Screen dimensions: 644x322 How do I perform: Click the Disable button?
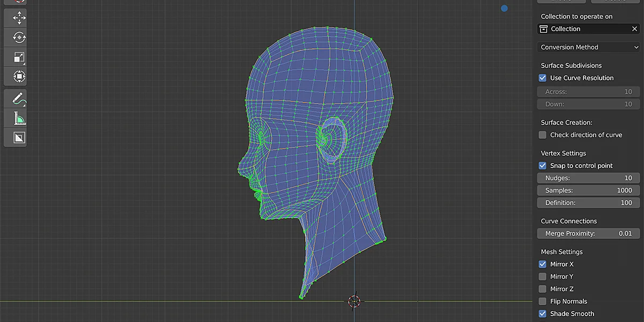coord(614,1)
